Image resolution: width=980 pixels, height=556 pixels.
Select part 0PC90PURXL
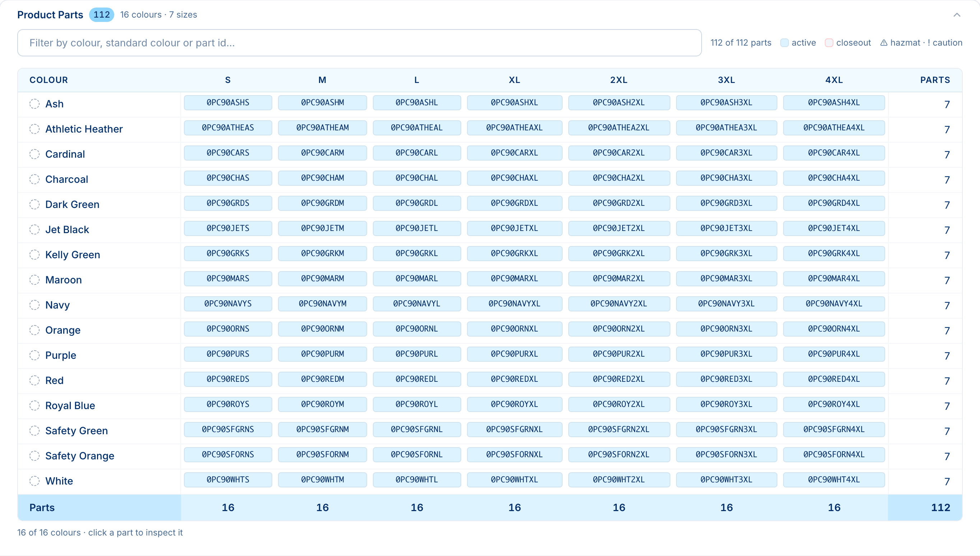coord(514,355)
